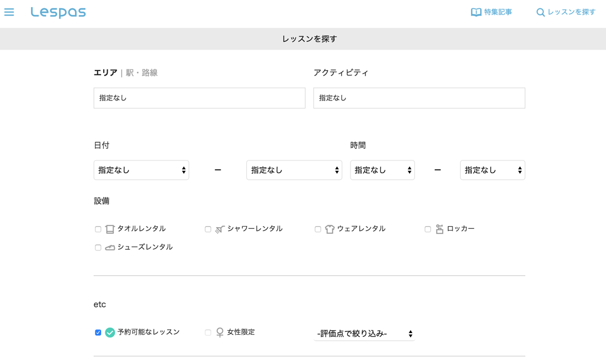
Task: Open the 特集記事 link
Action: tap(492, 12)
